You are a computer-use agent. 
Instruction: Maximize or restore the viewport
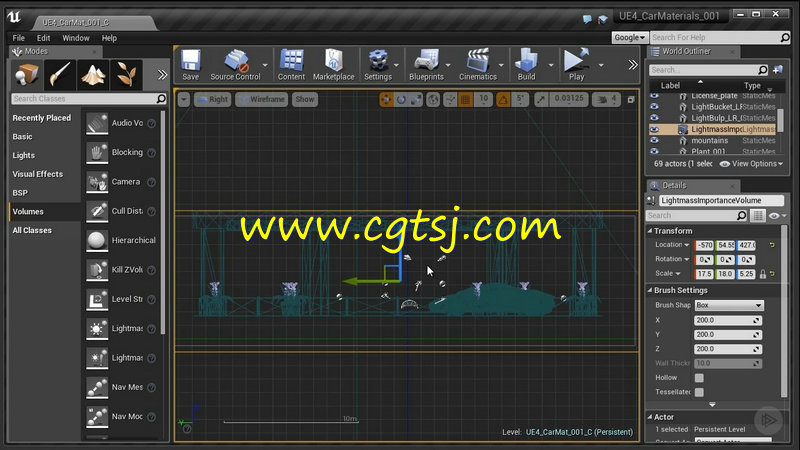[x=631, y=99]
